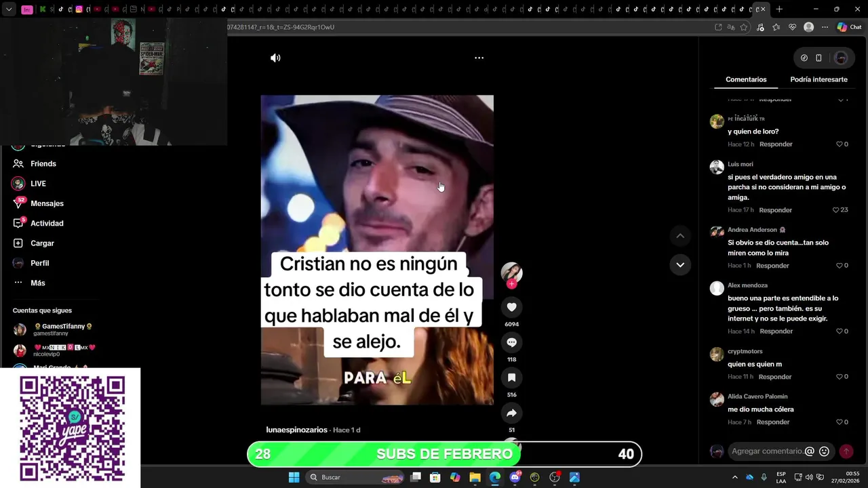
Task: Share the video with the arrow icon
Action: (511, 413)
